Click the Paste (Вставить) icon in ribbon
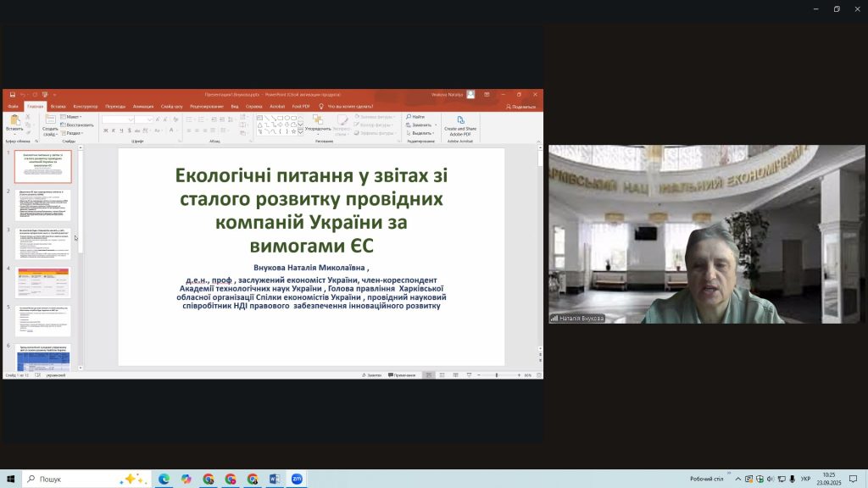Image resolution: width=868 pixels, height=488 pixels. pyautogui.click(x=14, y=121)
